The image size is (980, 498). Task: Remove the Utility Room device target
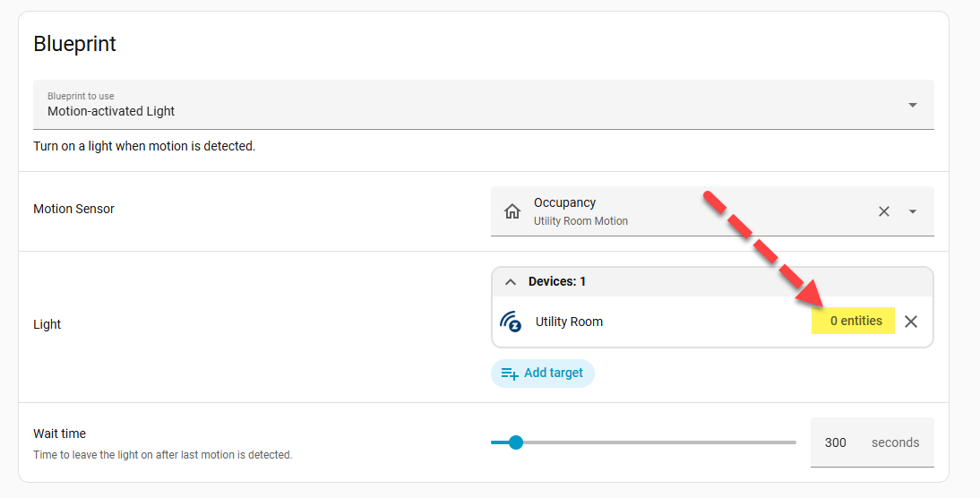coord(911,322)
